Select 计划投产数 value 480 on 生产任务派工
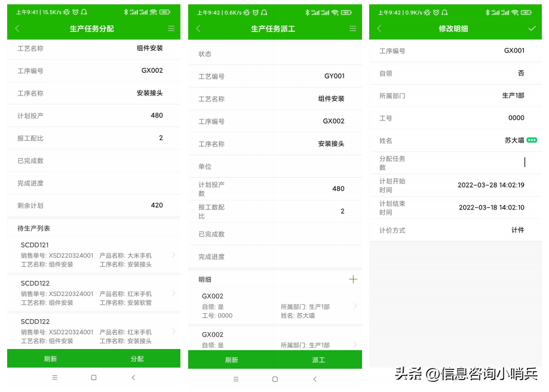The image size is (549, 392). coord(338,189)
